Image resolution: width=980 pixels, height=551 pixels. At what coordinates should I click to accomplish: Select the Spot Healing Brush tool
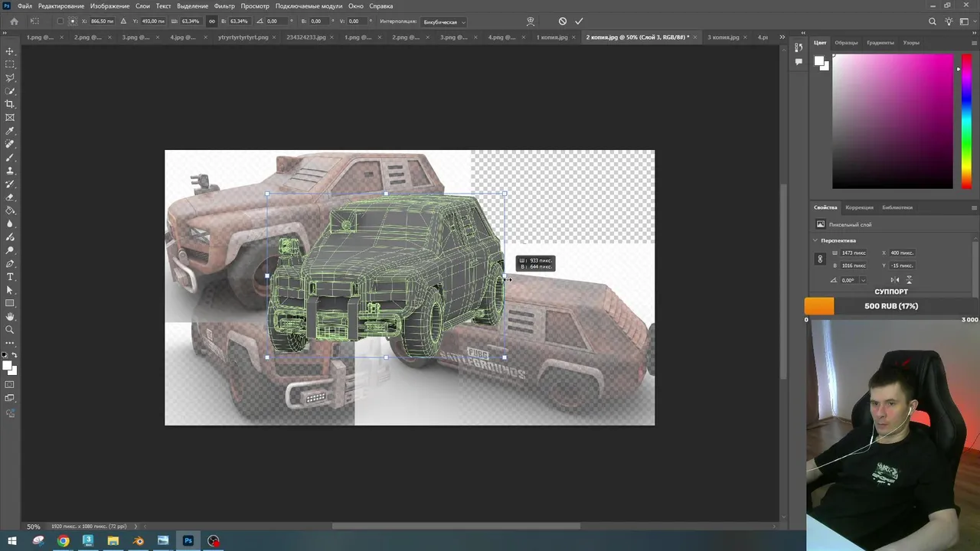(x=10, y=144)
